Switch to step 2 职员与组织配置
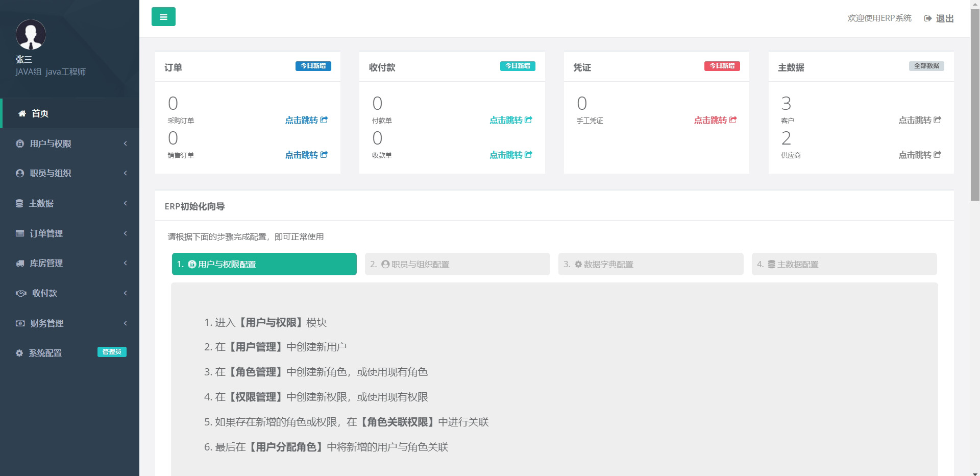980x476 pixels. pos(457,264)
